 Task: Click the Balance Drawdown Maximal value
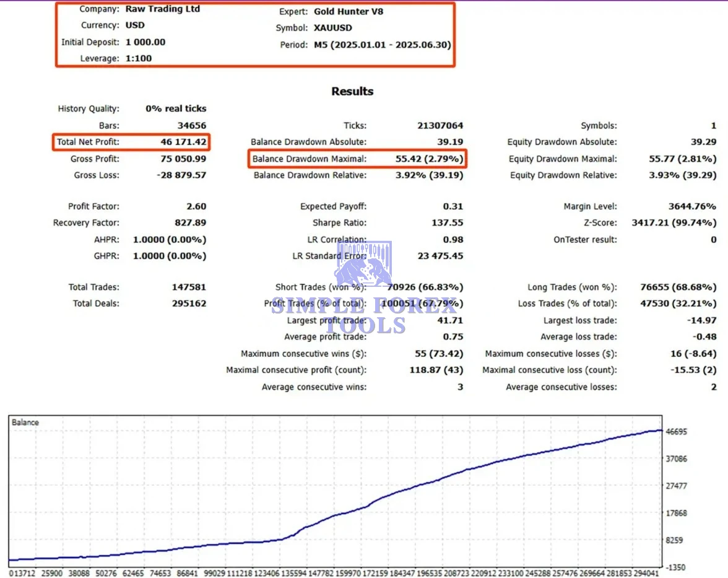(x=429, y=159)
